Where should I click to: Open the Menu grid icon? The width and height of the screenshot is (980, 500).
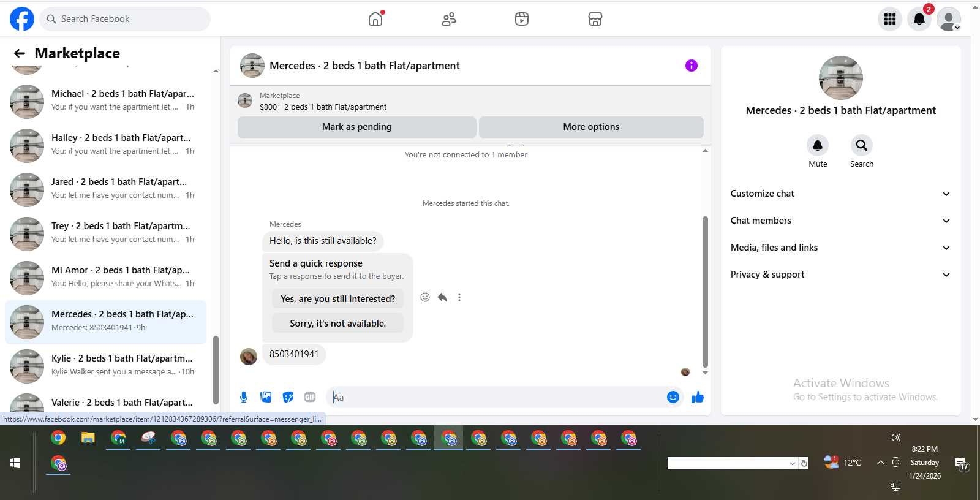tap(890, 19)
